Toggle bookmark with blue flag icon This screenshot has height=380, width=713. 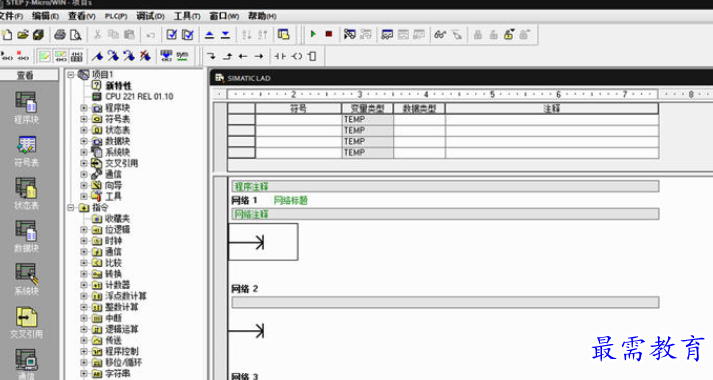pos(97,56)
